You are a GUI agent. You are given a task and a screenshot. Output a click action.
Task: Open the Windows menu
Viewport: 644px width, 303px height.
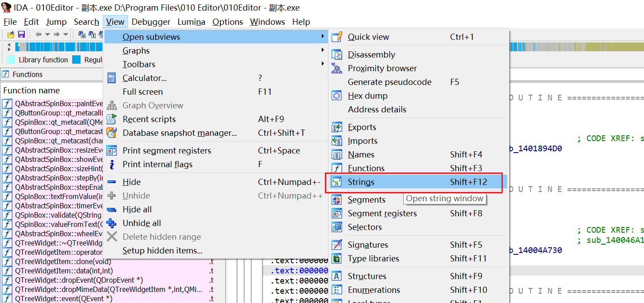pos(267,22)
